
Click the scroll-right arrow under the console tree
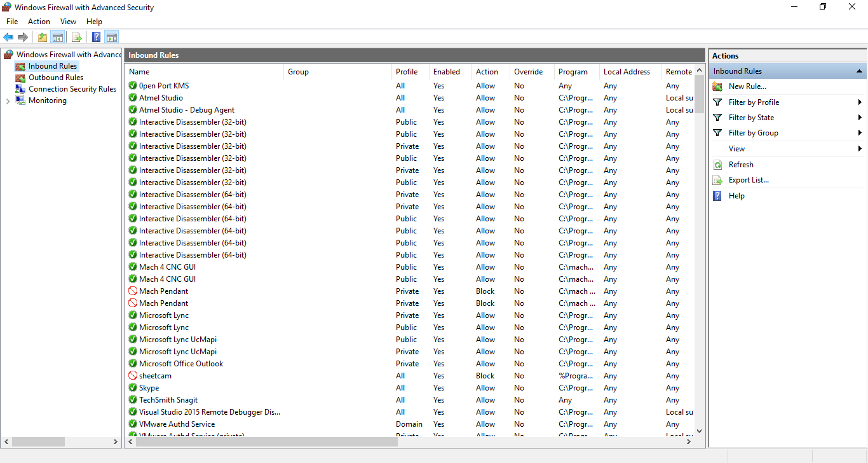click(116, 441)
